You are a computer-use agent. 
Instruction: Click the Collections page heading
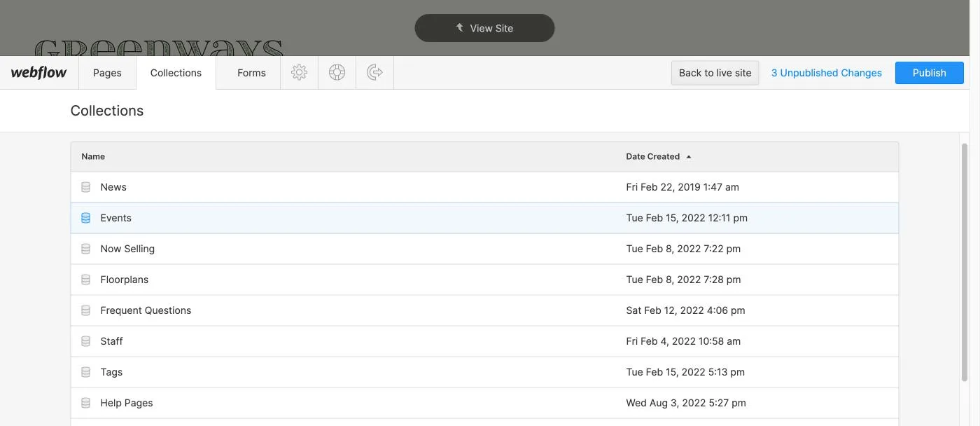click(107, 111)
